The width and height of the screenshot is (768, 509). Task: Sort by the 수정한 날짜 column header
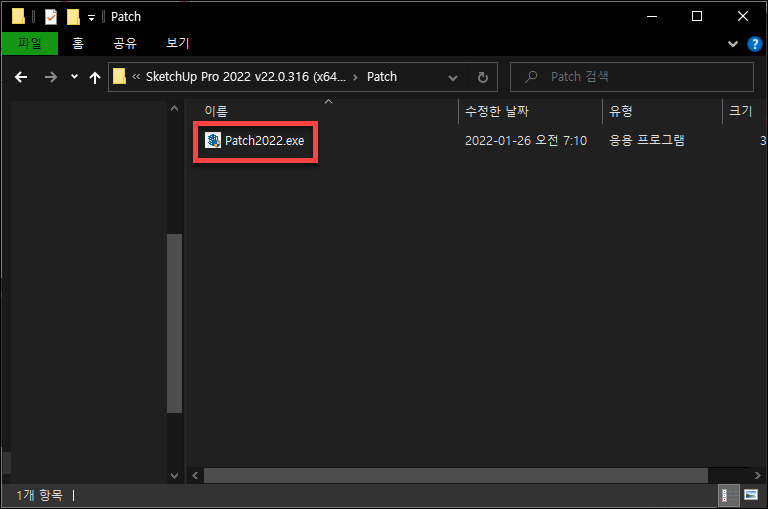tap(497, 112)
